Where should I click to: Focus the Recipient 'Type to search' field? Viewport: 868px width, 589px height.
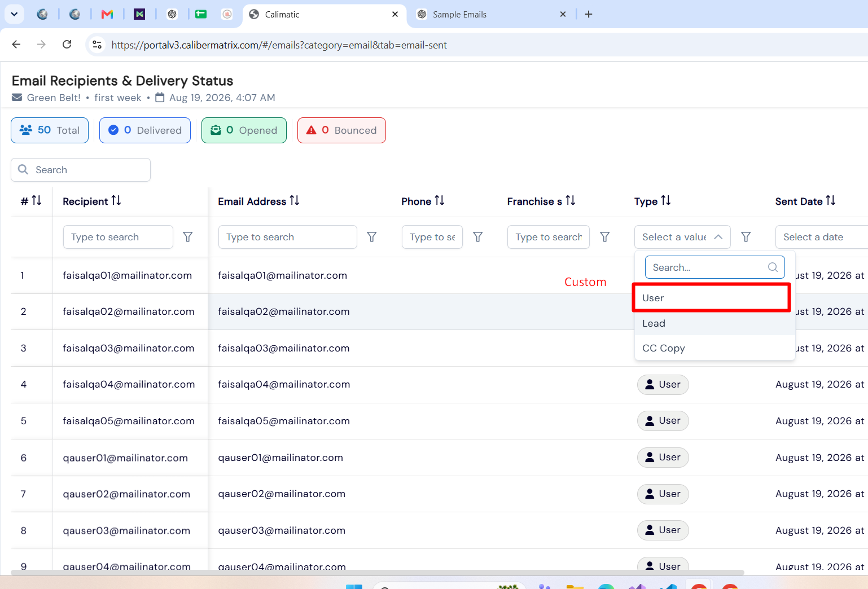[x=118, y=237]
